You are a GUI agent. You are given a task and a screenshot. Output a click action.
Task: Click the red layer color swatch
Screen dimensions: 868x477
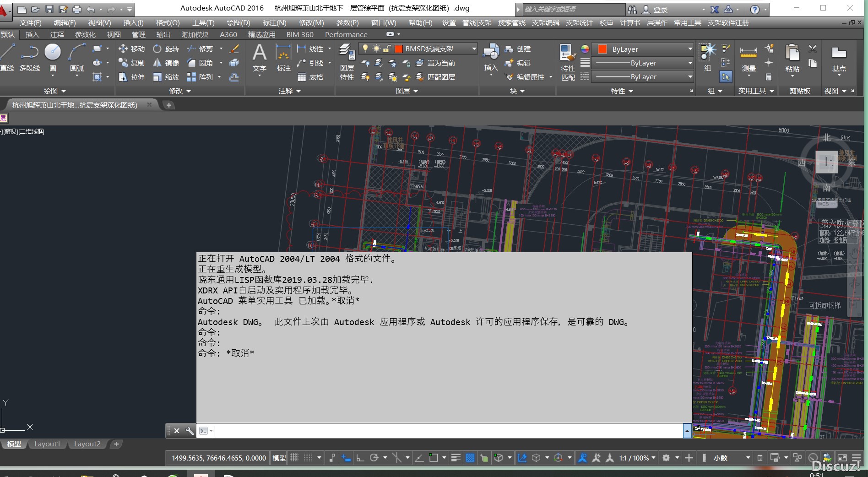click(x=398, y=49)
